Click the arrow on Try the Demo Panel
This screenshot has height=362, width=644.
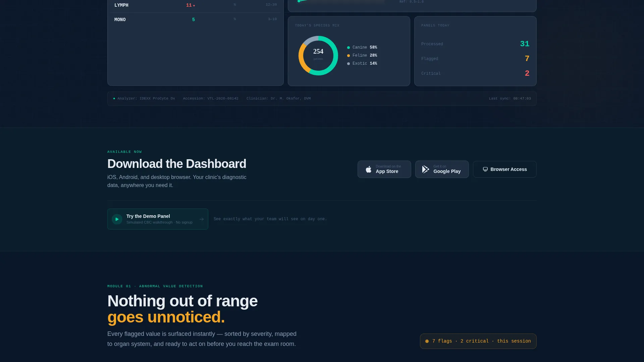(202, 219)
